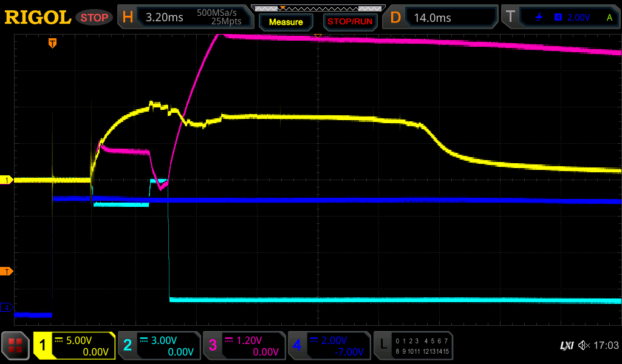Open the red grid function menu icon

pyautogui.click(x=16, y=346)
